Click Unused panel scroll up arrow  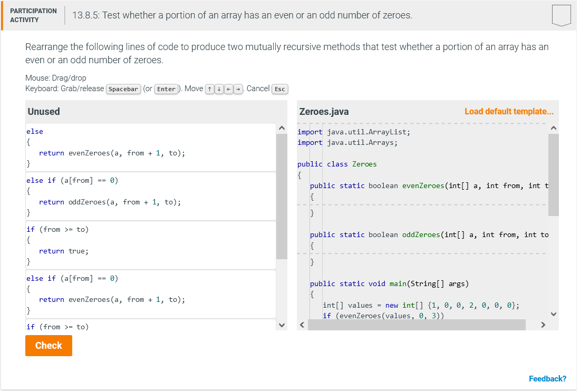pyautogui.click(x=283, y=129)
